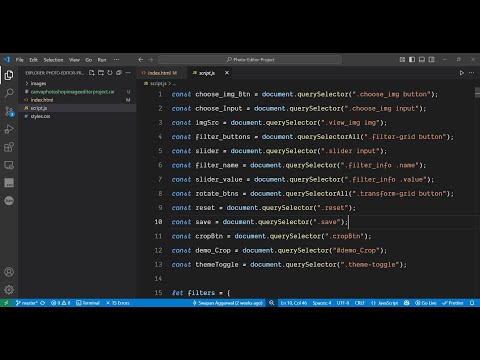480x360 pixels.
Task: Change the CRLF end of line sequence
Action: click(x=359, y=303)
